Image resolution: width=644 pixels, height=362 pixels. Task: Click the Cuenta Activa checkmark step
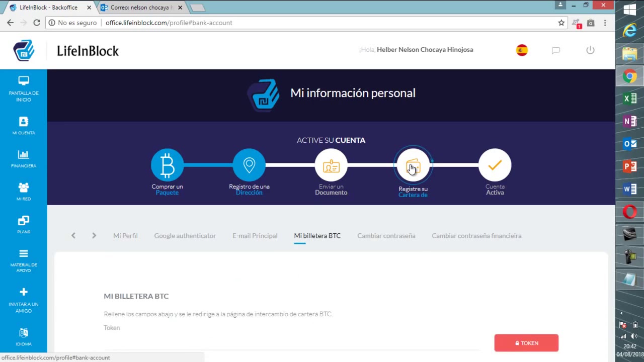[x=495, y=165]
